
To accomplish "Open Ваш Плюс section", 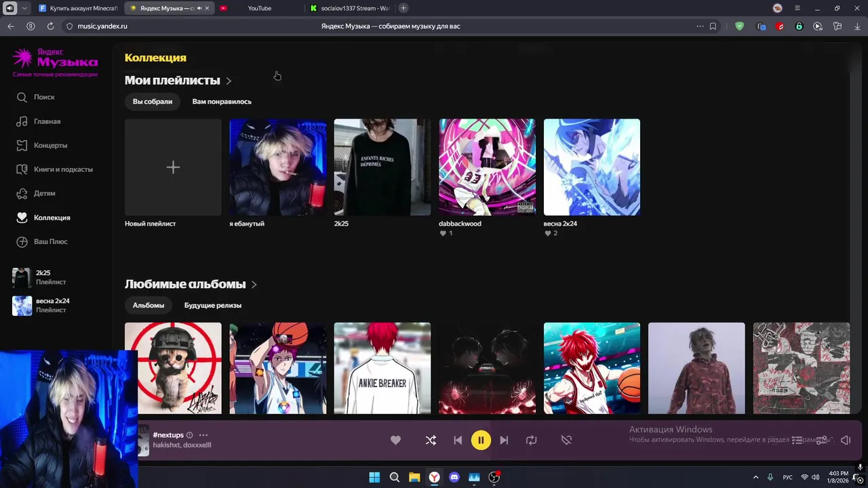I will point(41,241).
